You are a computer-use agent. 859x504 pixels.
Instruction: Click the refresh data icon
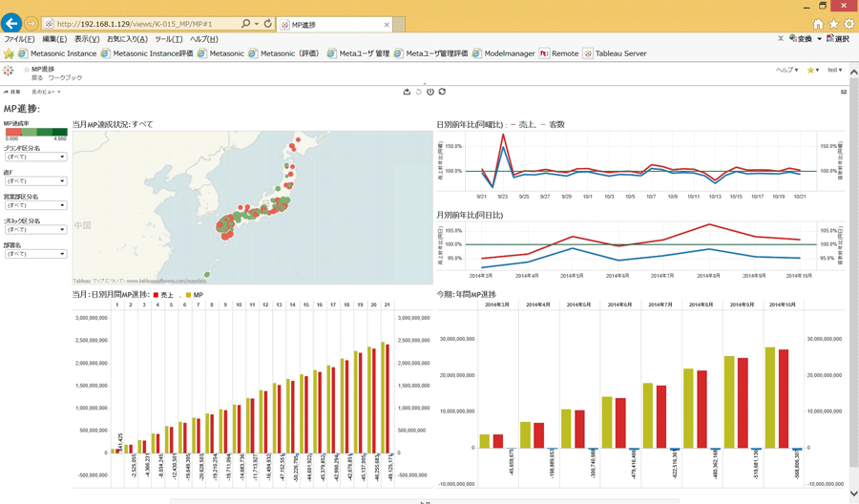tap(442, 92)
